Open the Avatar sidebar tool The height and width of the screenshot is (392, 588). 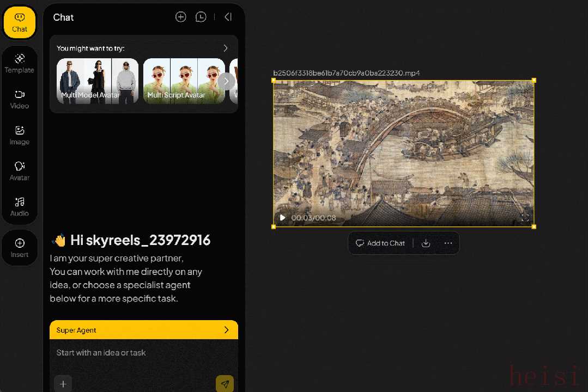pos(20,171)
